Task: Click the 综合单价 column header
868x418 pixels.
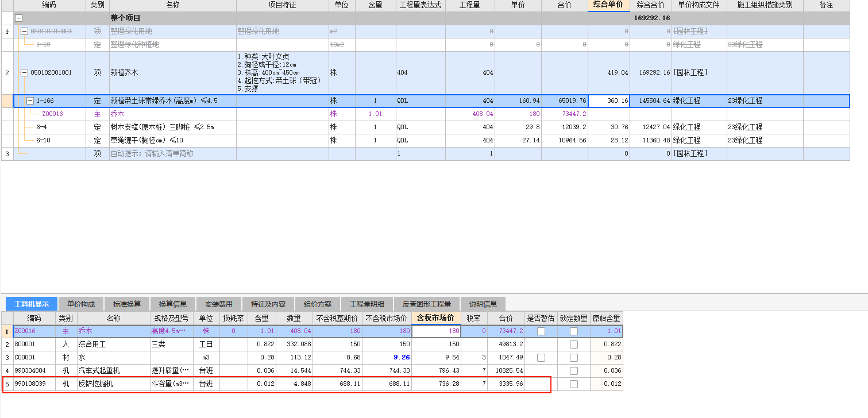Action: pos(609,5)
